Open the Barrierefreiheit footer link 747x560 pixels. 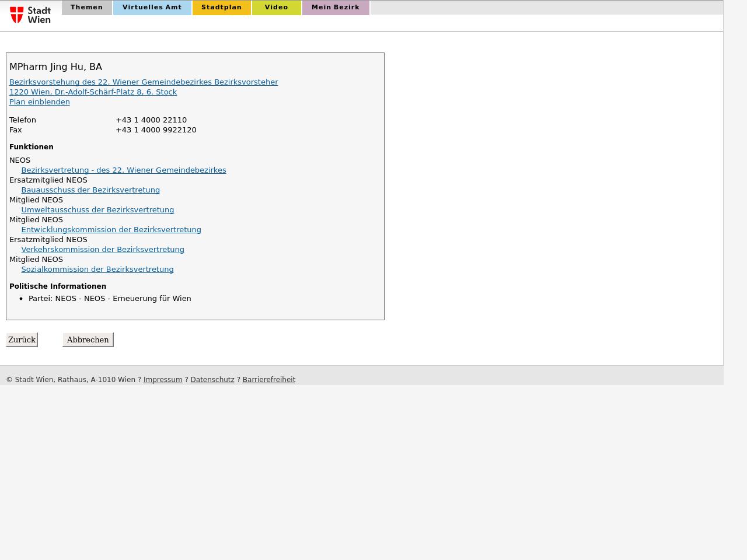pos(268,380)
